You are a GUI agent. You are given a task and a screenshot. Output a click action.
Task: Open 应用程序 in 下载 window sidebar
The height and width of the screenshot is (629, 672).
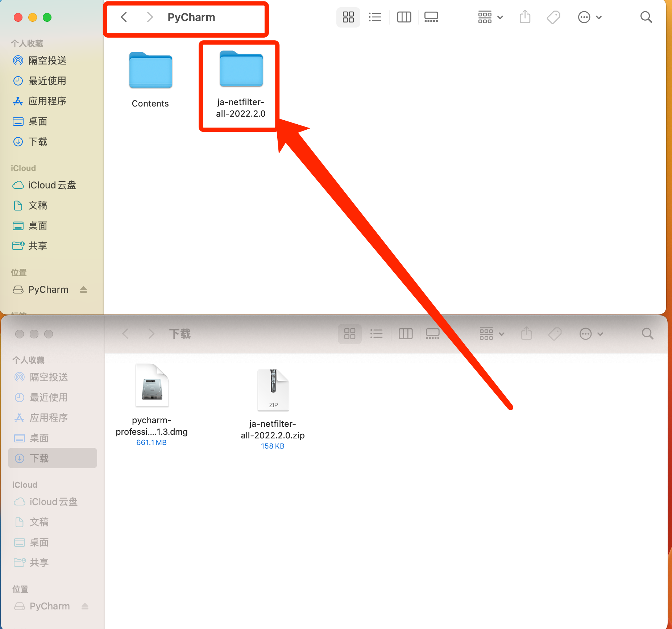coord(41,418)
